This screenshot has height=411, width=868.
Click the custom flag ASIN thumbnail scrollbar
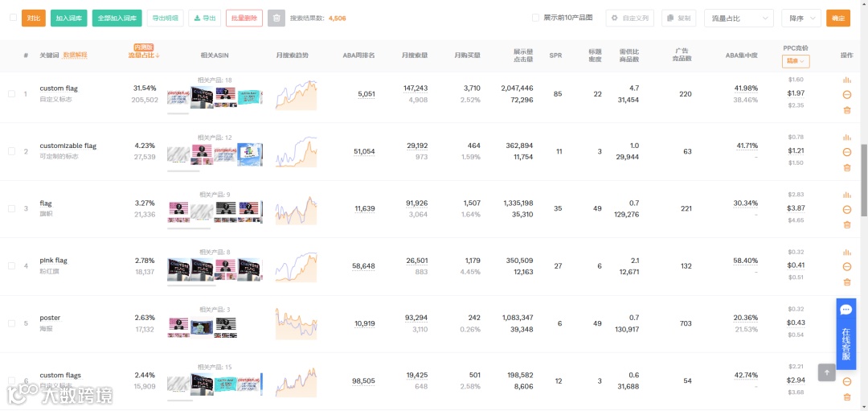[178, 113]
